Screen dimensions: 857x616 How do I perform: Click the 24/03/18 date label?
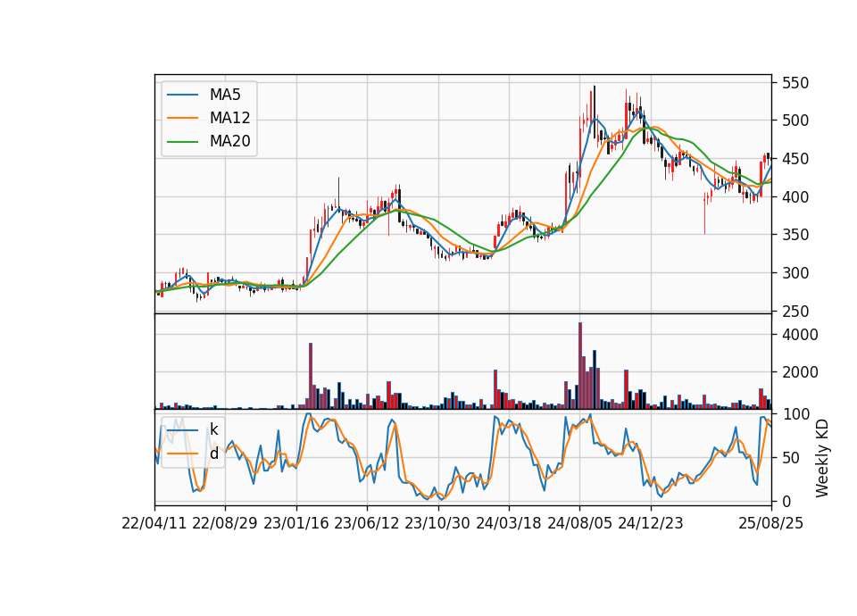point(509,523)
